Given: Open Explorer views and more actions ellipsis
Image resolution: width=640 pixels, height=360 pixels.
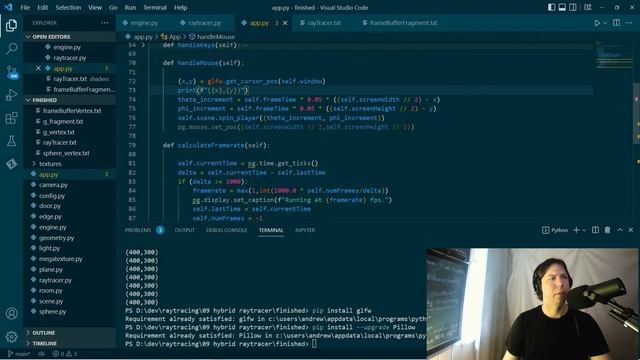Looking at the screenshot, I should click(105, 23).
